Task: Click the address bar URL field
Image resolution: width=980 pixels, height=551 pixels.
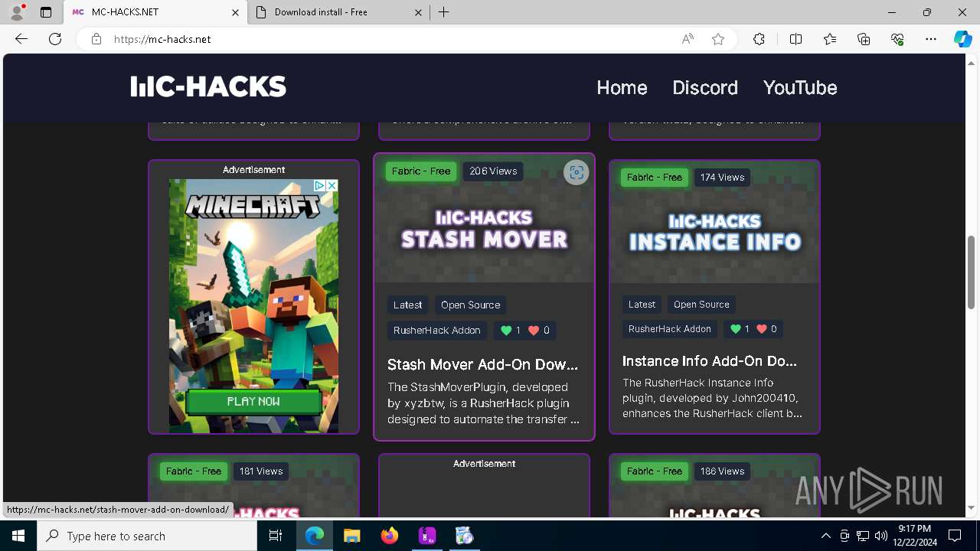Action: tap(390, 39)
